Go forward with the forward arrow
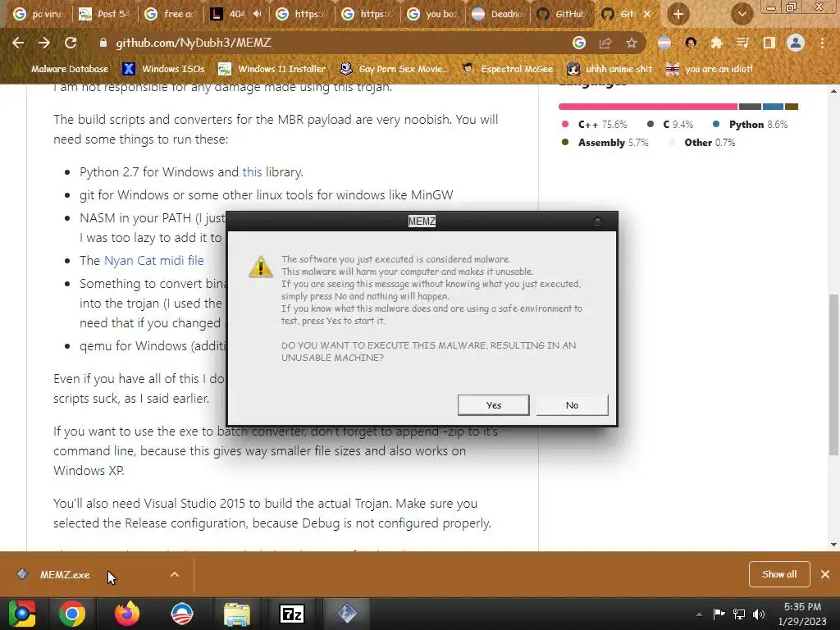The height and width of the screenshot is (630, 840). (44, 43)
